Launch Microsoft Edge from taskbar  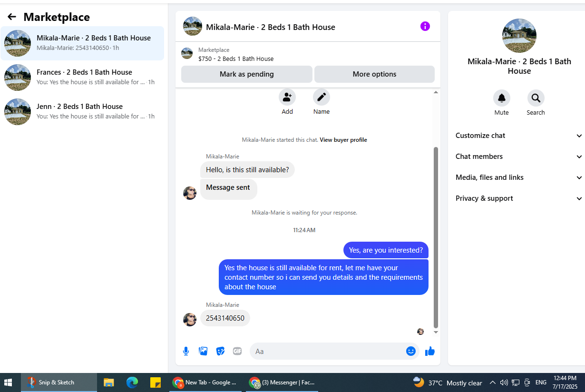(x=132, y=382)
